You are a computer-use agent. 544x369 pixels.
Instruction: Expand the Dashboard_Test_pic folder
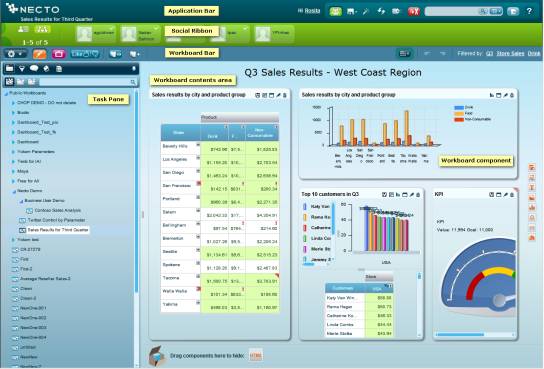13,122
